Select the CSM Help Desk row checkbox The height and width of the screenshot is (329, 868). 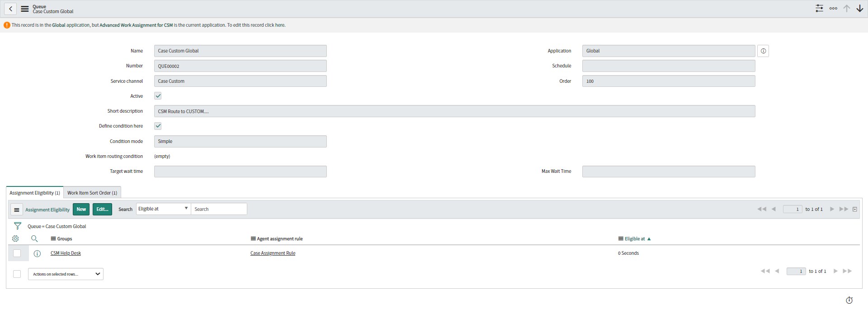[17, 253]
